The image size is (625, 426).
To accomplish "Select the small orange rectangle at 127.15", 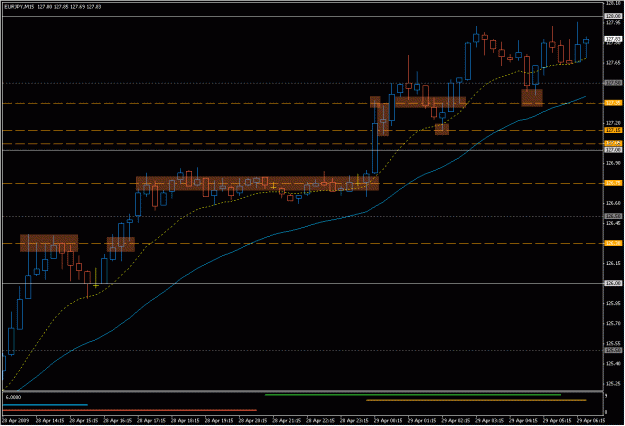I will 442,129.
